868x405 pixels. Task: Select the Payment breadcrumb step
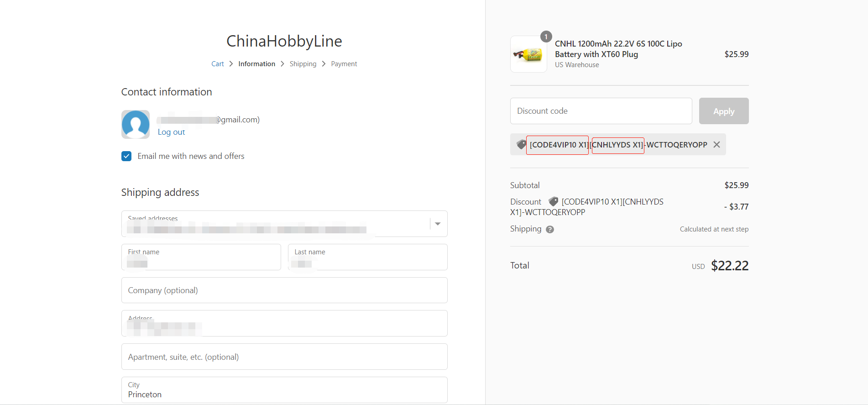pos(344,64)
